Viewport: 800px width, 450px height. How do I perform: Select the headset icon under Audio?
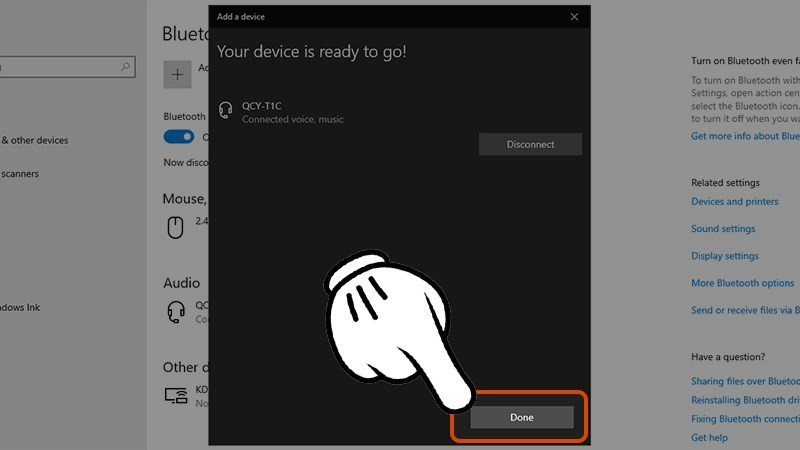pyautogui.click(x=176, y=312)
